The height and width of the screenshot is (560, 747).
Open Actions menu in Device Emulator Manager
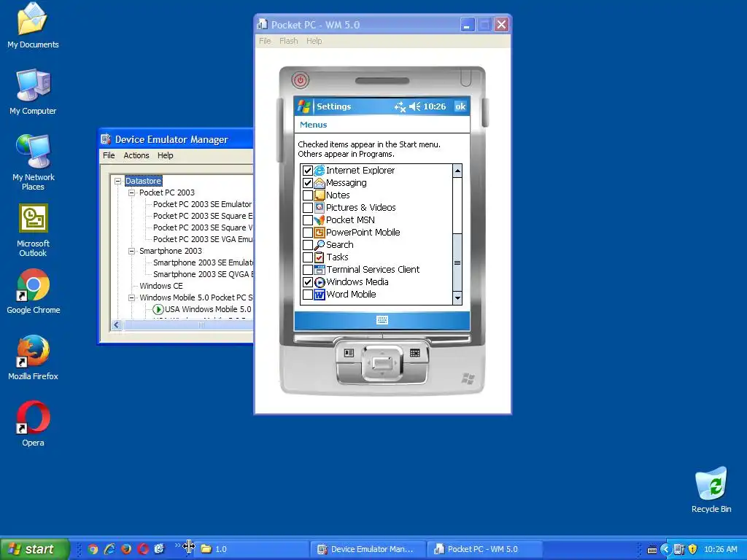(136, 155)
